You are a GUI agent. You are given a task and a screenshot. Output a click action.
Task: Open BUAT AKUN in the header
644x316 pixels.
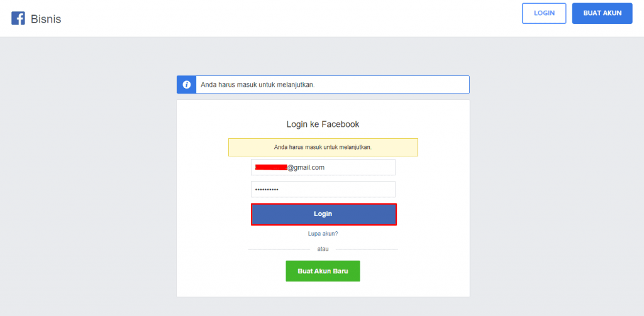click(602, 13)
